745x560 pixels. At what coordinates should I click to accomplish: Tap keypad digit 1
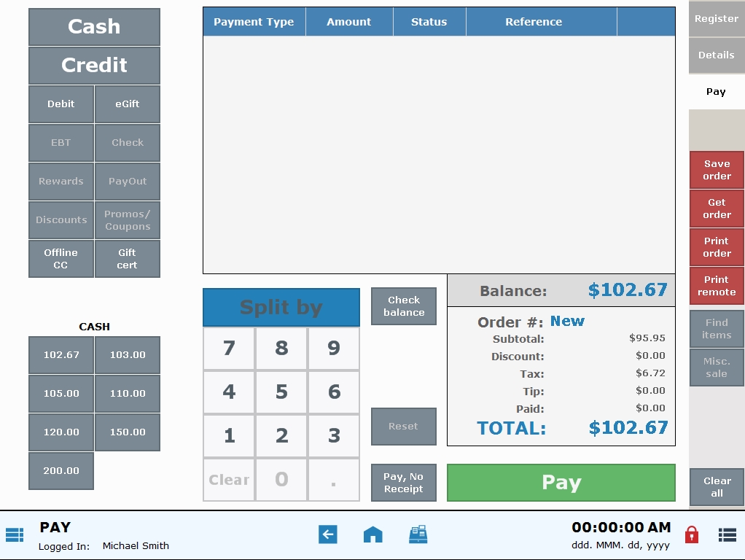coord(229,436)
